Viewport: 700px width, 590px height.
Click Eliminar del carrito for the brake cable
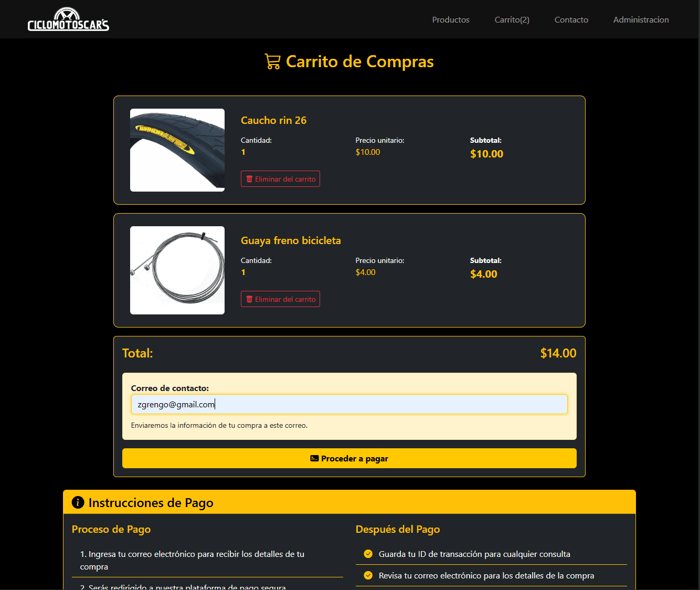click(x=280, y=299)
